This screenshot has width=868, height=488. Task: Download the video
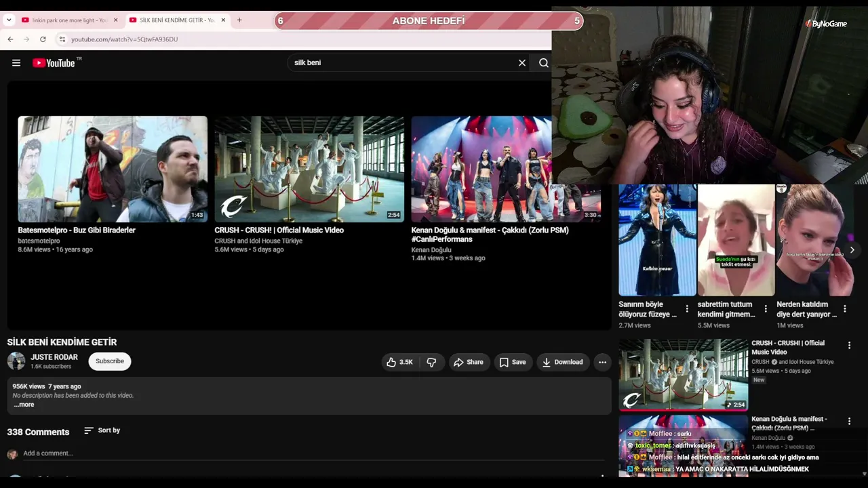click(x=563, y=362)
